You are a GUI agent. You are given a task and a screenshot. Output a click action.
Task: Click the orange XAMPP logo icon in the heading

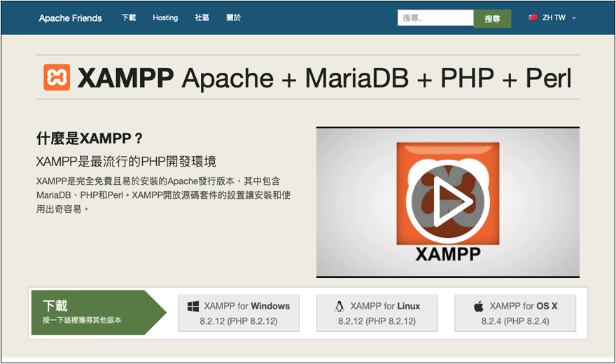[57, 78]
